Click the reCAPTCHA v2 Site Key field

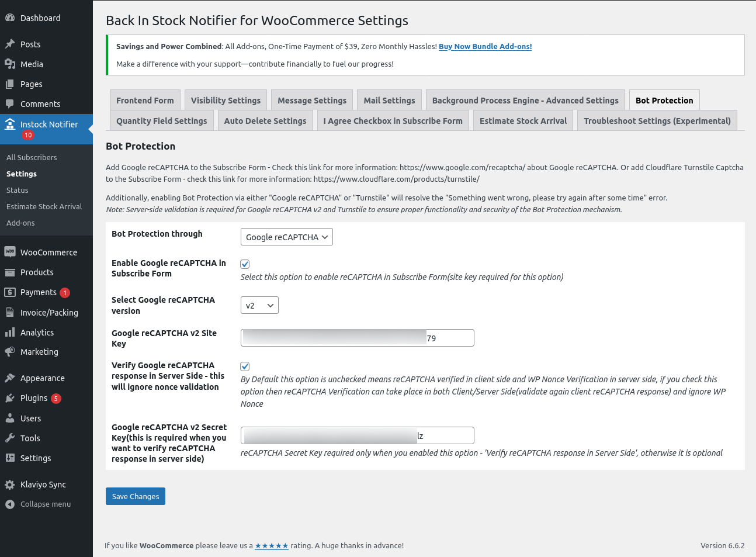tap(357, 338)
